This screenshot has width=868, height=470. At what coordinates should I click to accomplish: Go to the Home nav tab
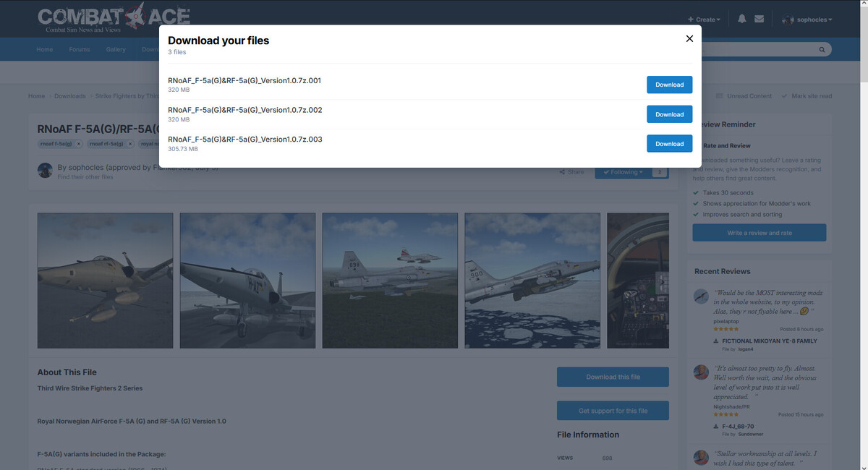tap(45, 49)
